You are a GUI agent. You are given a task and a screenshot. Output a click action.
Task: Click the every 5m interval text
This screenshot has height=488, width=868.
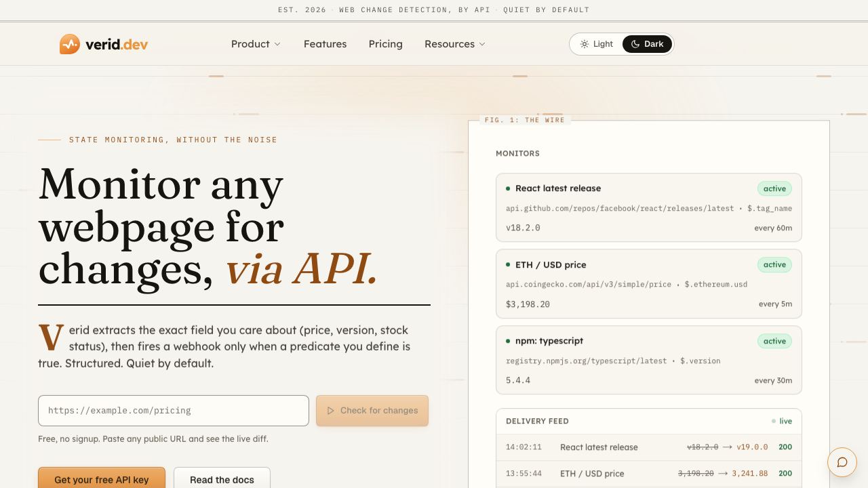pyautogui.click(x=775, y=304)
